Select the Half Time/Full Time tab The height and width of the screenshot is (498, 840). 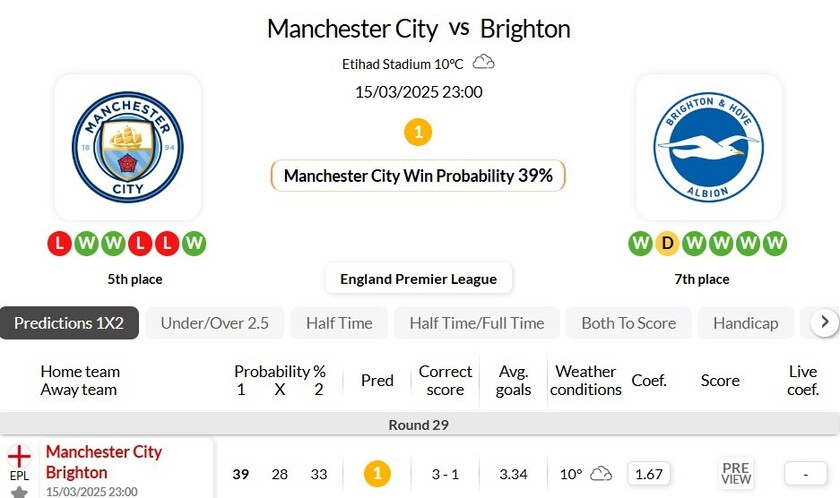point(477,323)
